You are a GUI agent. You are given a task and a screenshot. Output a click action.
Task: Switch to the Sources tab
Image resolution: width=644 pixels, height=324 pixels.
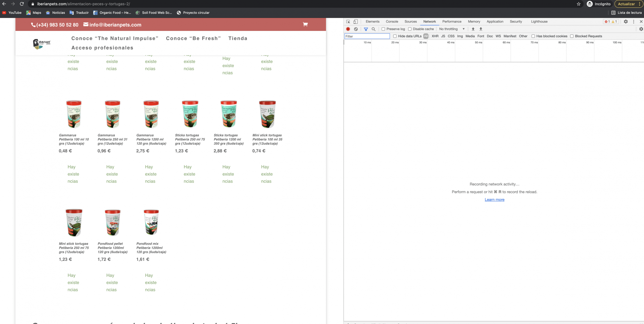coord(411,22)
